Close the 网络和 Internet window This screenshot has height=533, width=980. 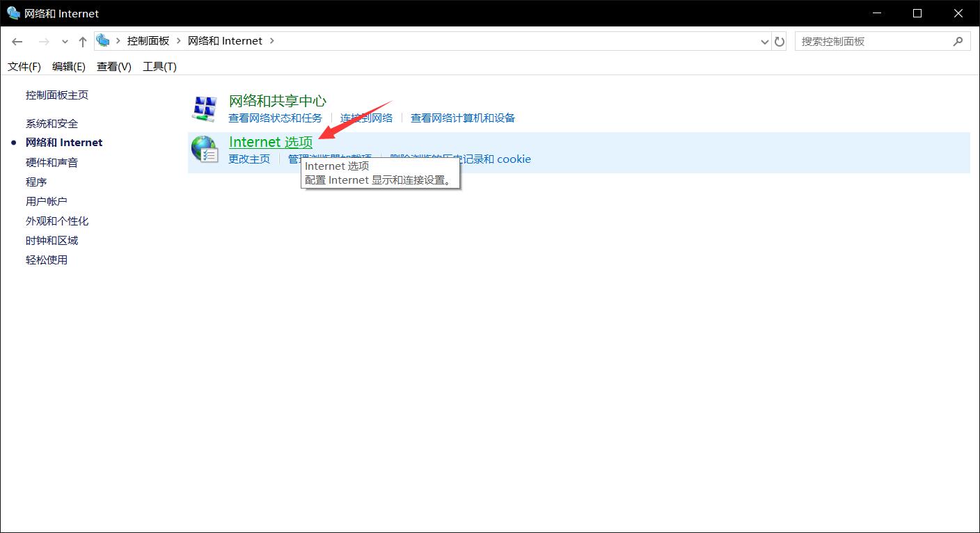coord(958,13)
